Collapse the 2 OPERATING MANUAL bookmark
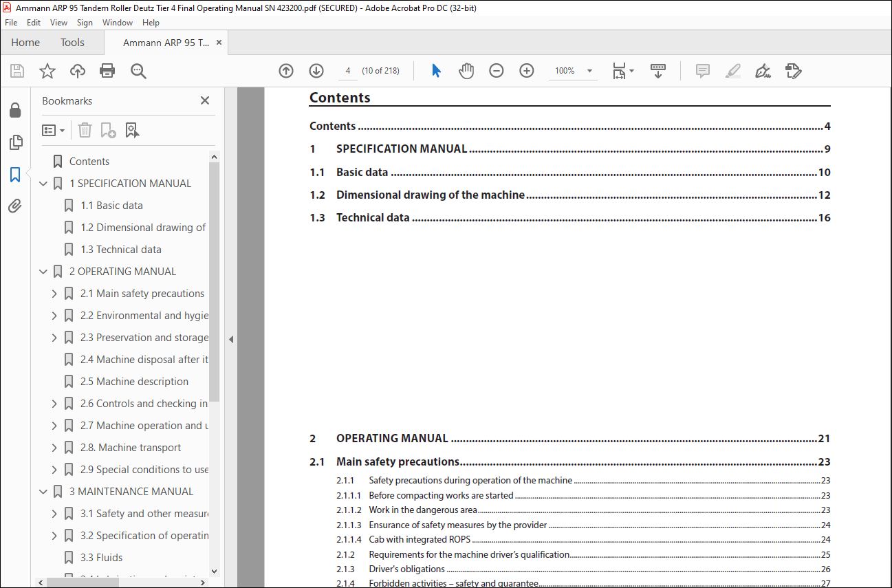The height and width of the screenshot is (588, 892). point(43,272)
